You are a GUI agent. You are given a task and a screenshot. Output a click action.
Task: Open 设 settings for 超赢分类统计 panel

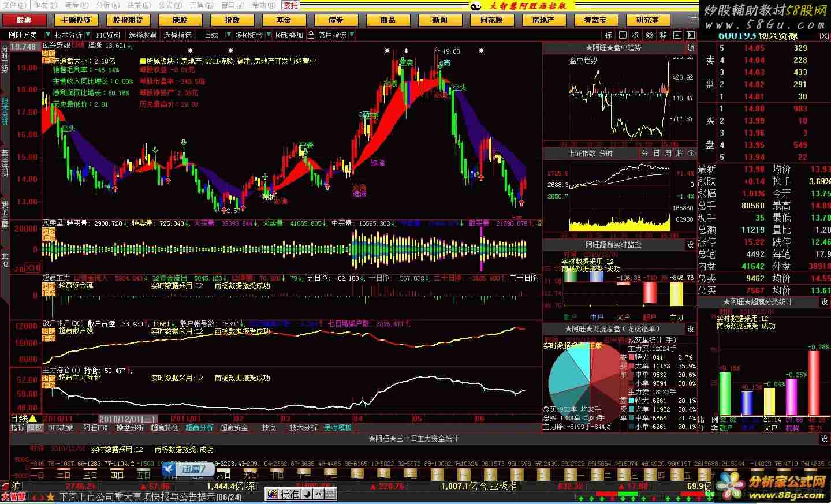[825, 302]
